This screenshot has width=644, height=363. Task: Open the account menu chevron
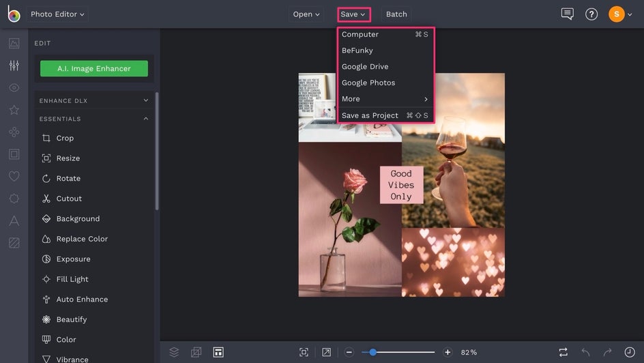tap(630, 15)
